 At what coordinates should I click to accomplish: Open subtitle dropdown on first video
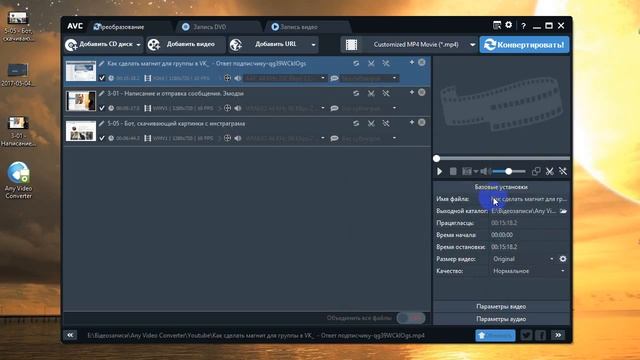tap(394, 78)
